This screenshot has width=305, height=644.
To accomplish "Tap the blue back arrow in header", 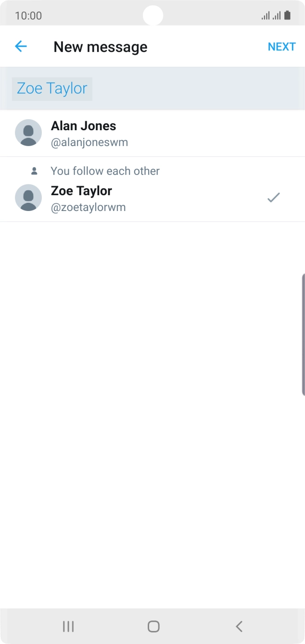I will 21,47.
